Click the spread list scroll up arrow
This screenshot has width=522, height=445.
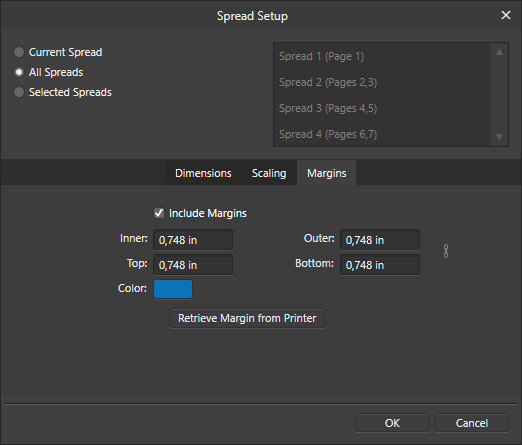click(499, 52)
